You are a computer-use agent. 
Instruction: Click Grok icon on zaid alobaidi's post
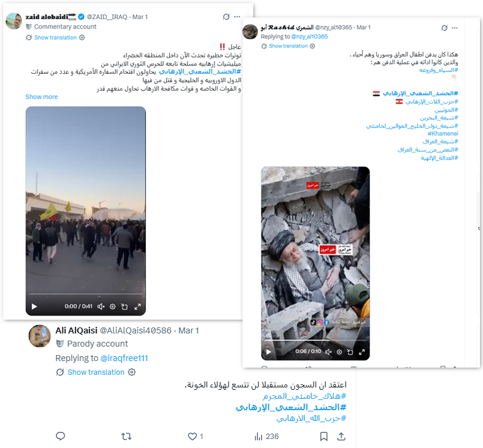pos(226,17)
